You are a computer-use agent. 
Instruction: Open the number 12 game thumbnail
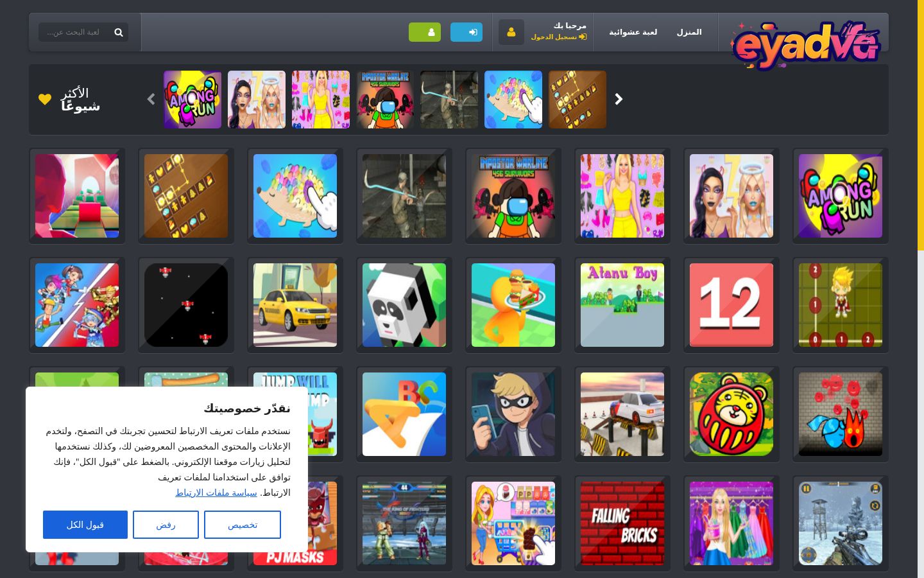732,305
